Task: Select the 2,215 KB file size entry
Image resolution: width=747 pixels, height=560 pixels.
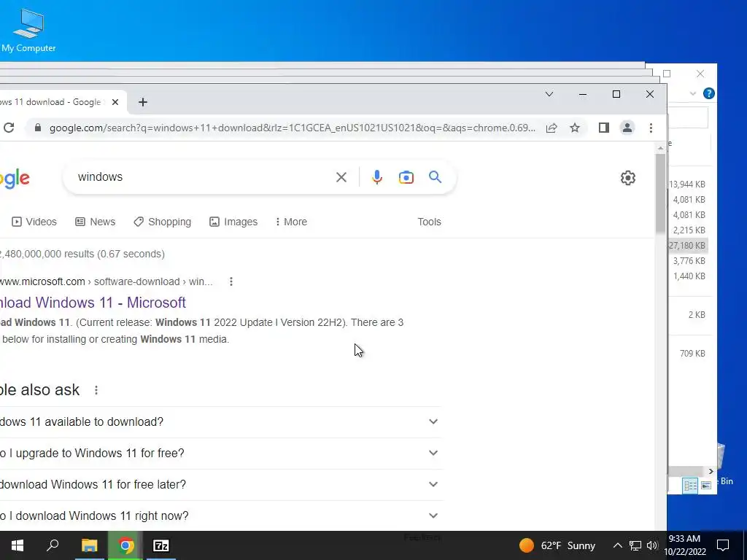Action: coord(689,230)
